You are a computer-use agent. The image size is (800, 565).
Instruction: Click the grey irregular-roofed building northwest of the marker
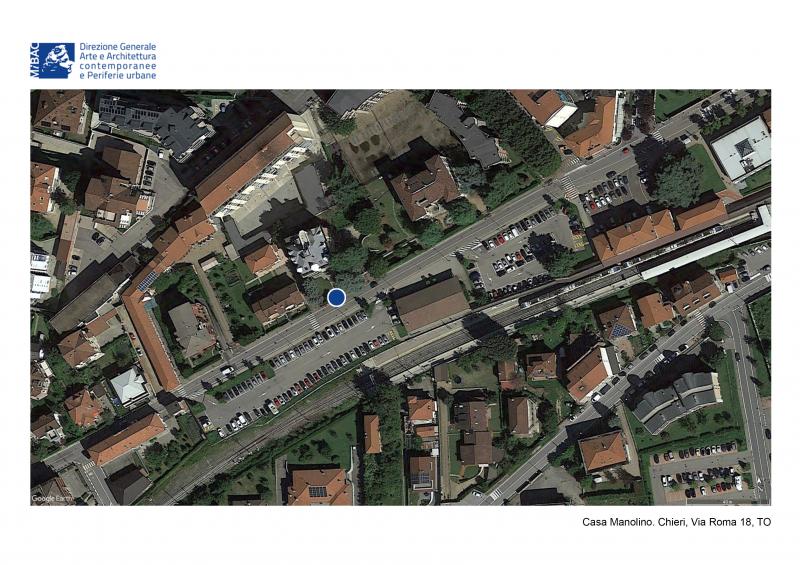(308, 248)
